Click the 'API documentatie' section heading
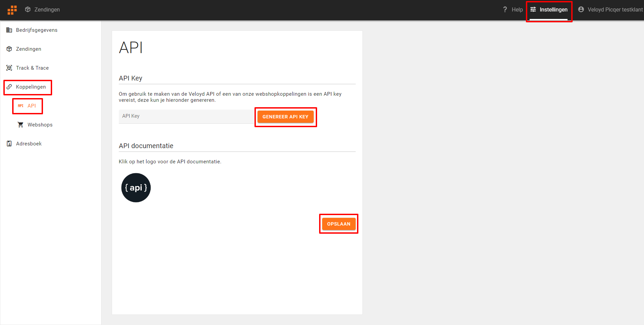Image resolution: width=644 pixels, height=325 pixels. pyautogui.click(x=146, y=146)
